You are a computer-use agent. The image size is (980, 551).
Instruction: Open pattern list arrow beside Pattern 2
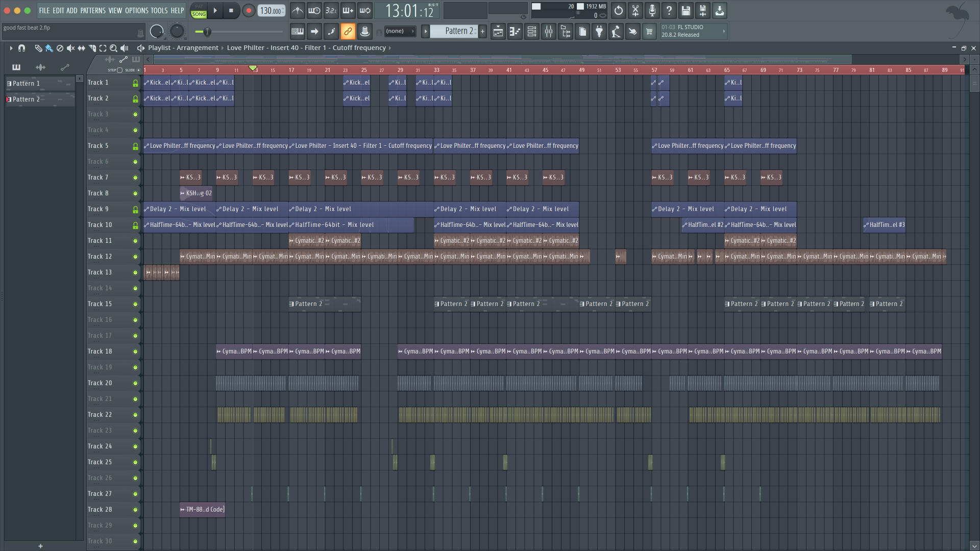coord(425,32)
